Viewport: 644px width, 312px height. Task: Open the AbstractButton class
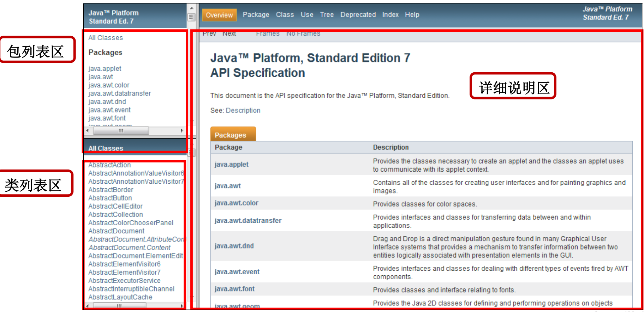[110, 198]
